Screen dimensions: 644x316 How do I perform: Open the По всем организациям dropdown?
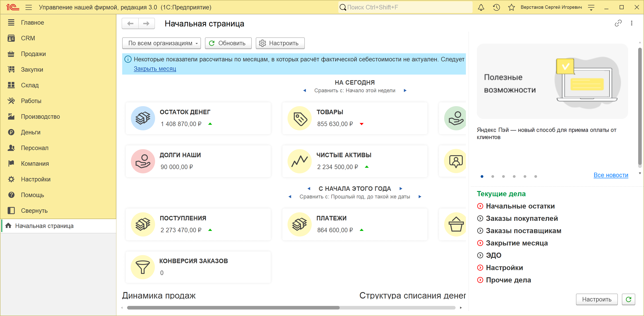162,43
